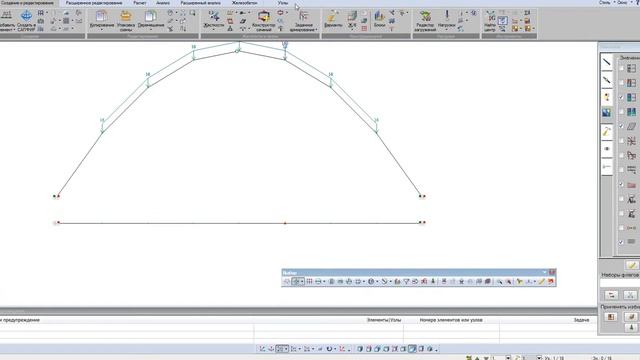Open Выбор toolbar options arrow
This screenshot has width=640, height=360.
click(544, 272)
